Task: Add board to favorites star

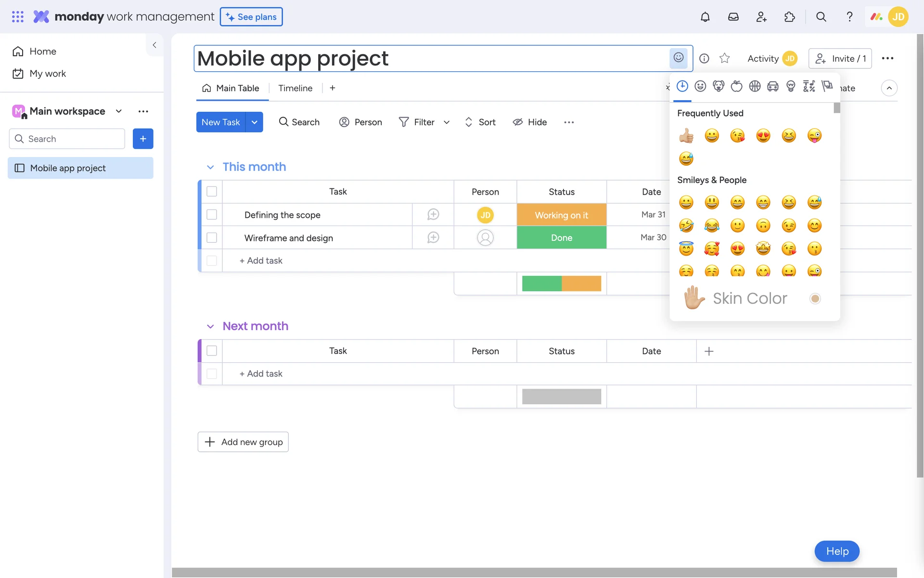Action: pyautogui.click(x=724, y=58)
